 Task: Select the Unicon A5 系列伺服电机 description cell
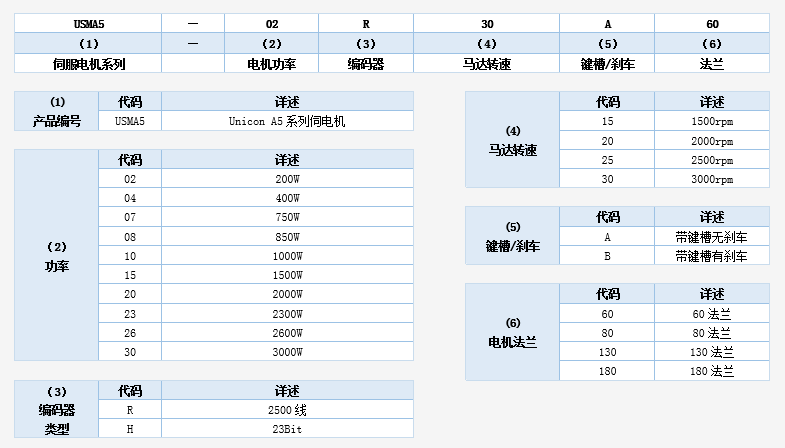click(x=287, y=121)
